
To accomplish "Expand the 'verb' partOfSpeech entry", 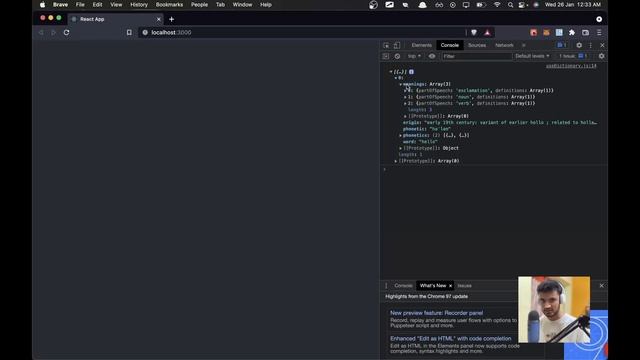I will [x=405, y=104].
